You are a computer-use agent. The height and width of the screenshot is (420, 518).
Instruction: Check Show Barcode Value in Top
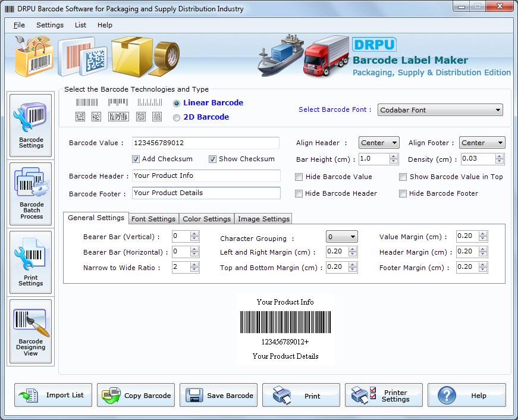(403, 177)
